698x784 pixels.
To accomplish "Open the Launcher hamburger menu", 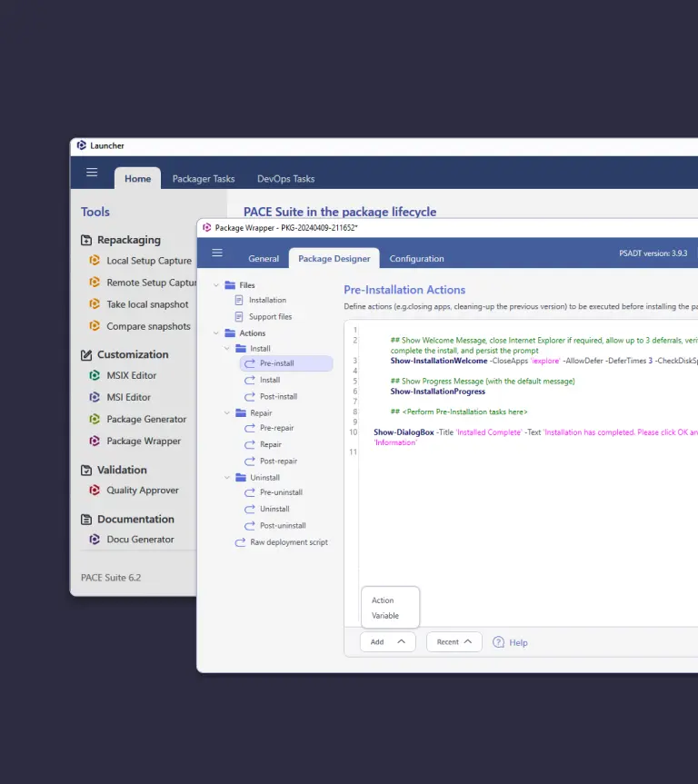I will pyautogui.click(x=92, y=172).
